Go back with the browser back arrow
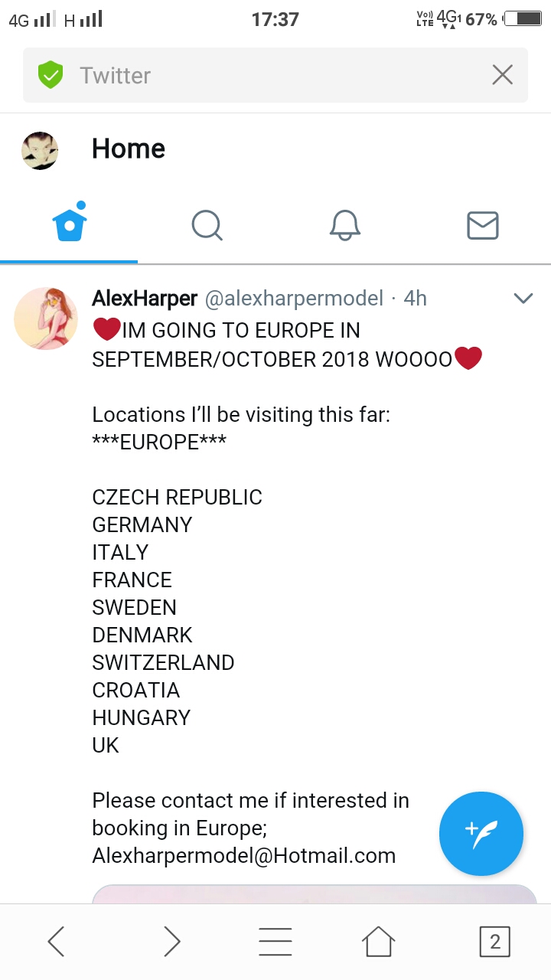Viewport: 551px width, 980px height. 56,942
